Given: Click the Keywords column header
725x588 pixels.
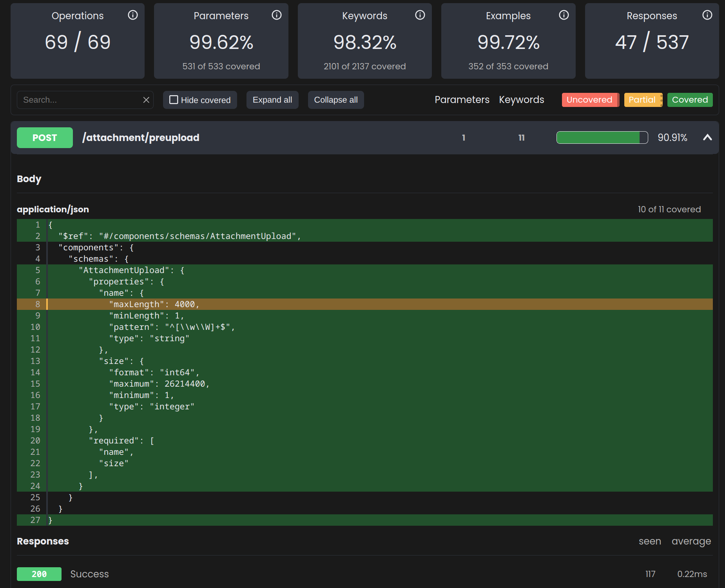Looking at the screenshot, I should coord(521,100).
